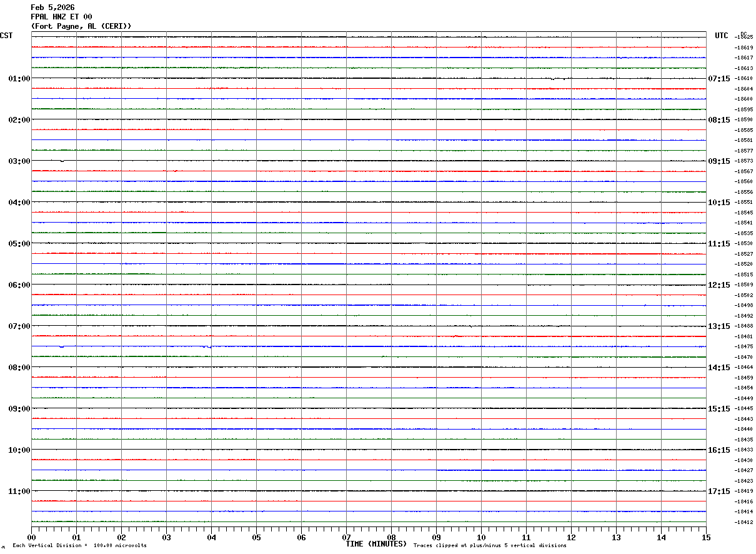The height and width of the screenshot is (554, 756).
Task: Click the 13:15 UTC time label
Action: [719, 326]
